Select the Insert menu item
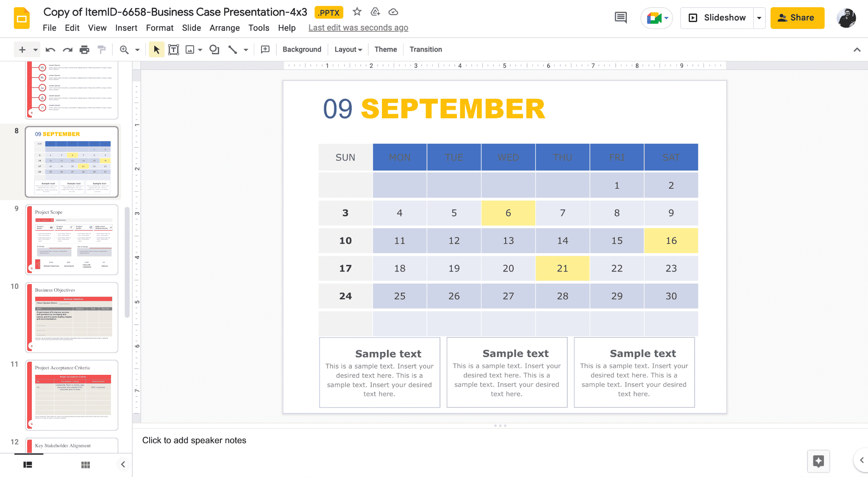Viewport: 868px width, 477px height. 125,27
